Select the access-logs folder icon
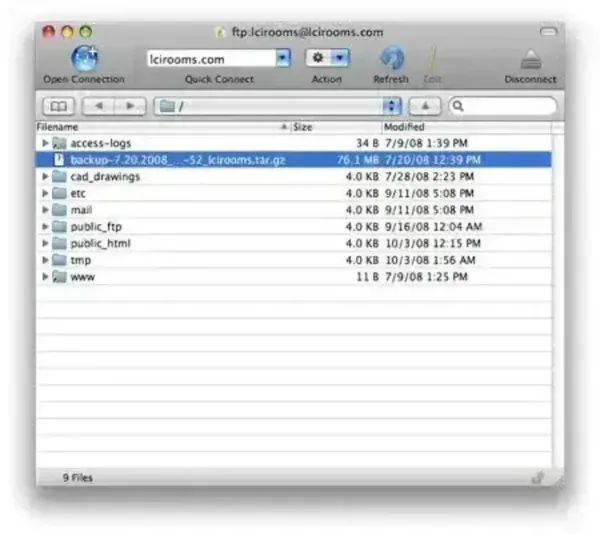This screenshot has height=535, width=600. [59, 143]
